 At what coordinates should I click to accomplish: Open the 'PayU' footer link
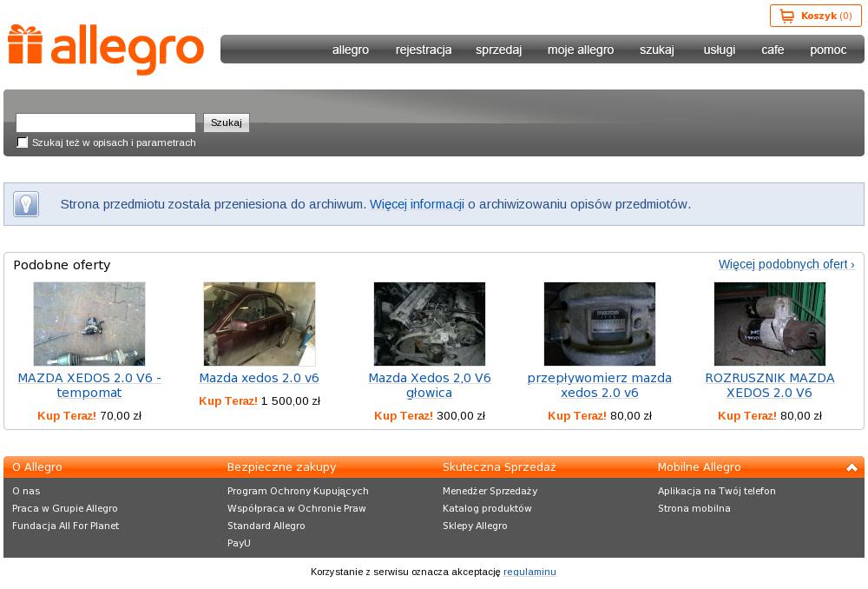[240, 543]
